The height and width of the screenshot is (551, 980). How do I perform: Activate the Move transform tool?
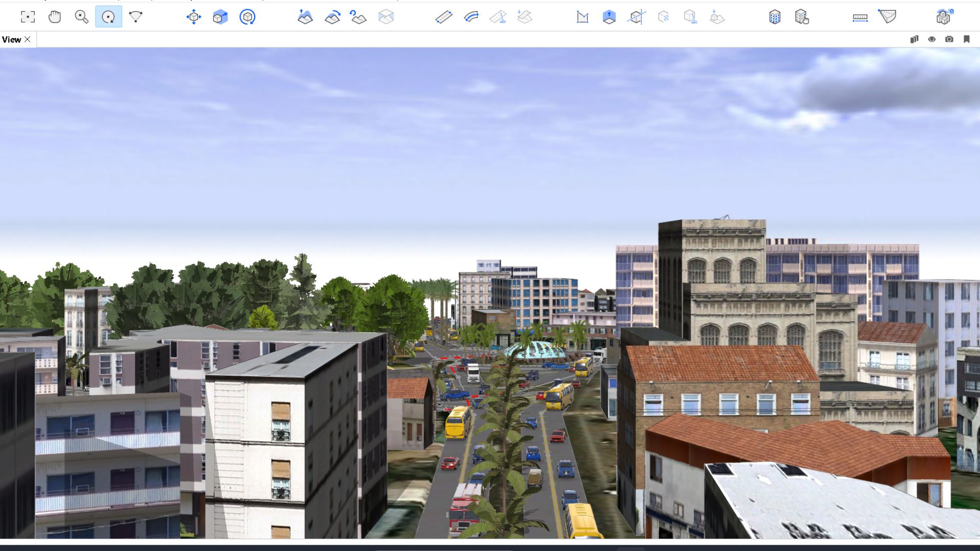click(x=193, y=17)
